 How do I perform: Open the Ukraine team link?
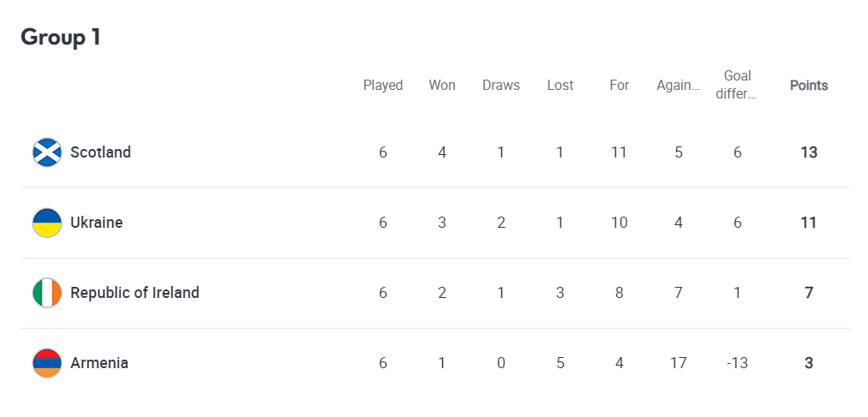(96, 223)
